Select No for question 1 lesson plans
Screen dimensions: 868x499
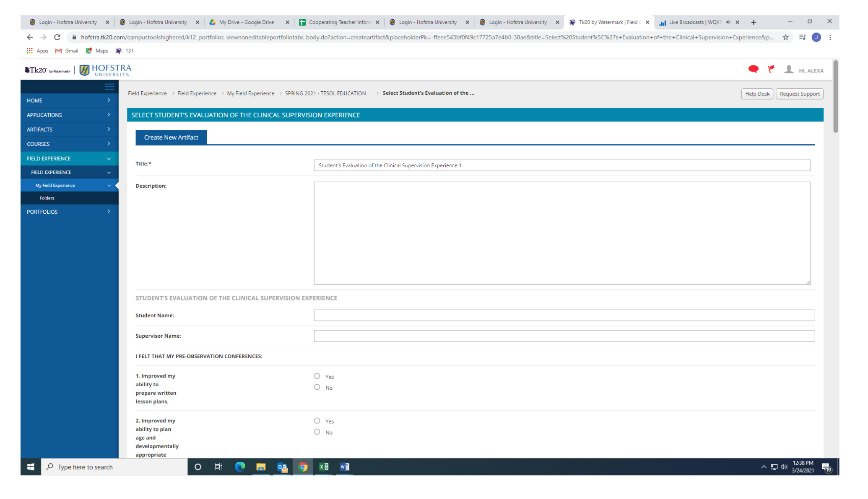click(x=317, y=387)
